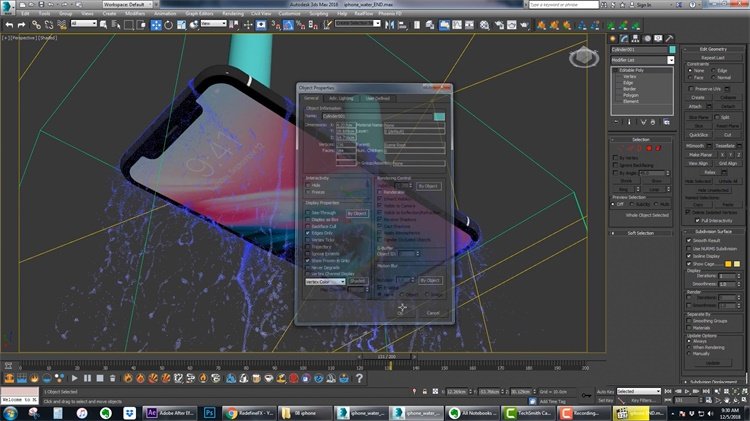Click Pin Stack icon under modifier stack
This screenshot has height=421, width=750.
pos(616,122)
